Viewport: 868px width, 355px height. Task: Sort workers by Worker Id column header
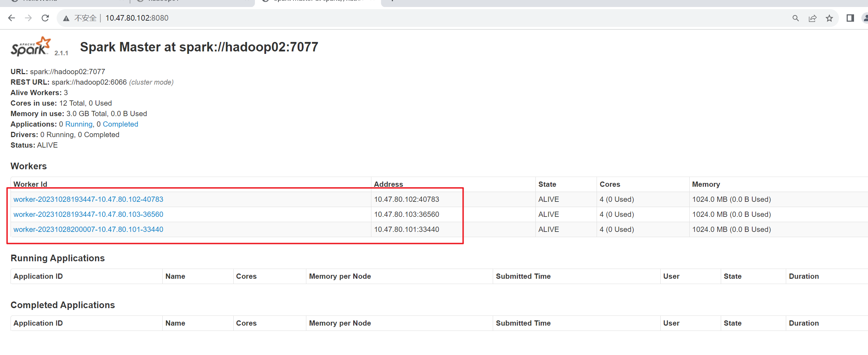[x=30, y=184]
